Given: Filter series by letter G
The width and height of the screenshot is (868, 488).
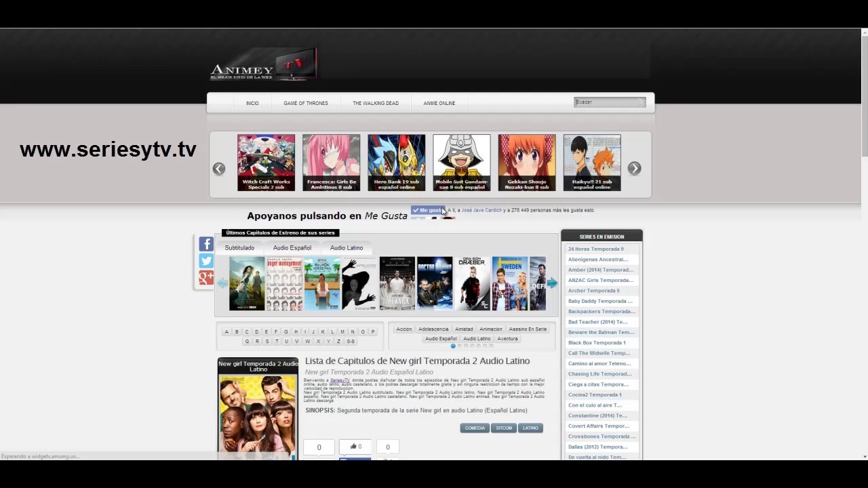Looking at the screenshot, I should coord(285,331).
